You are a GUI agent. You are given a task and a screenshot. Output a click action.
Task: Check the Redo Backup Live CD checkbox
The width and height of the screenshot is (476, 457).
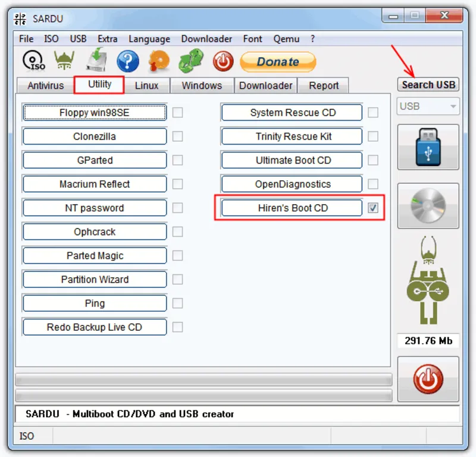pyautogui.click(x=177, y=327)
